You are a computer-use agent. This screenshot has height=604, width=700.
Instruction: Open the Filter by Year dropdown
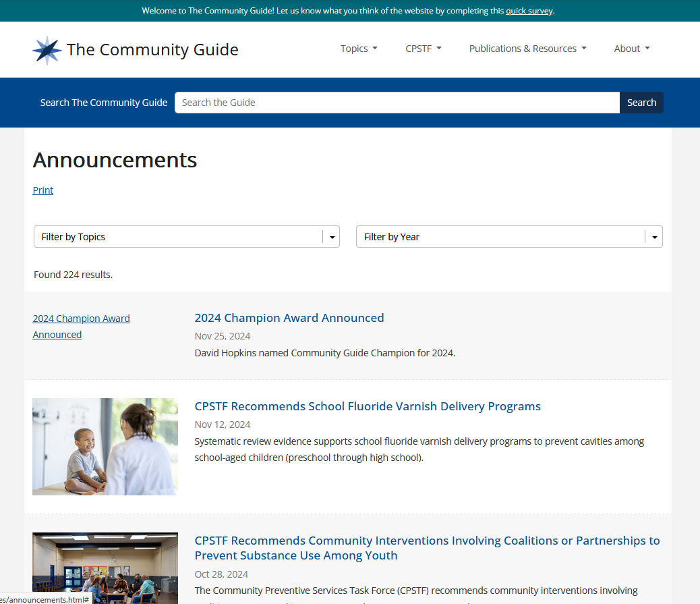pos(500,237)
